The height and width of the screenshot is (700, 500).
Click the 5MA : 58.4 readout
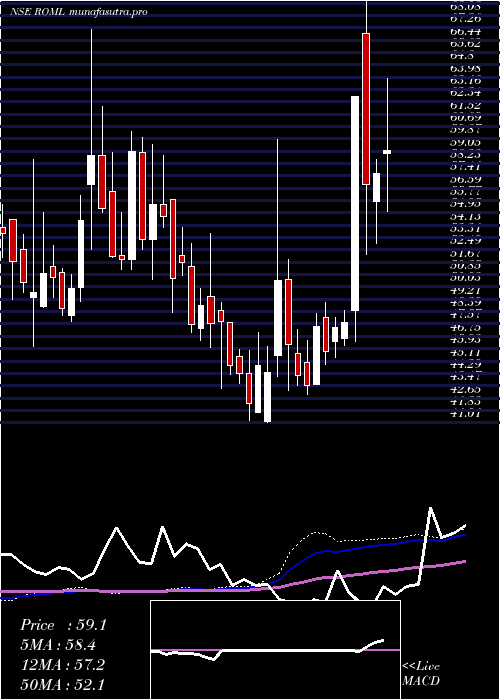tap(58, 645)
